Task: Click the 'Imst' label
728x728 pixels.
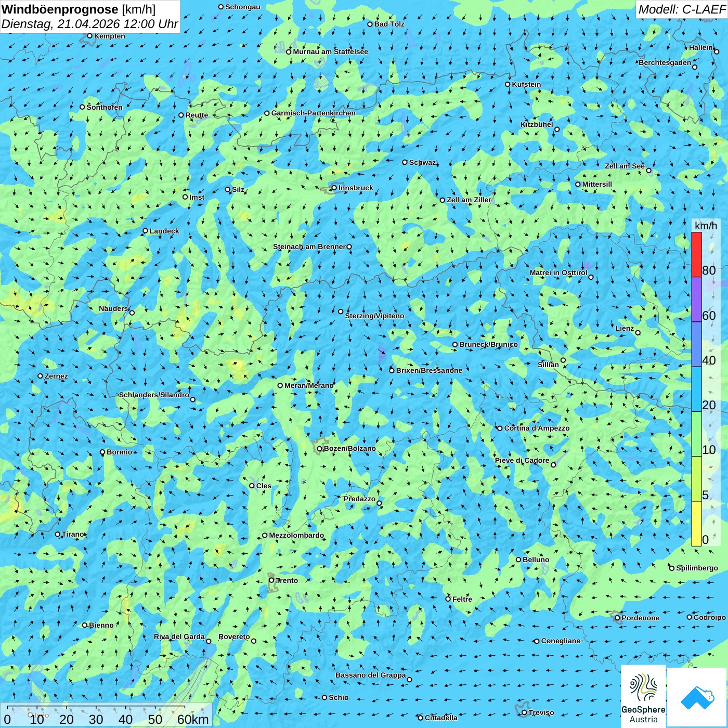Action: pos(197,197)
